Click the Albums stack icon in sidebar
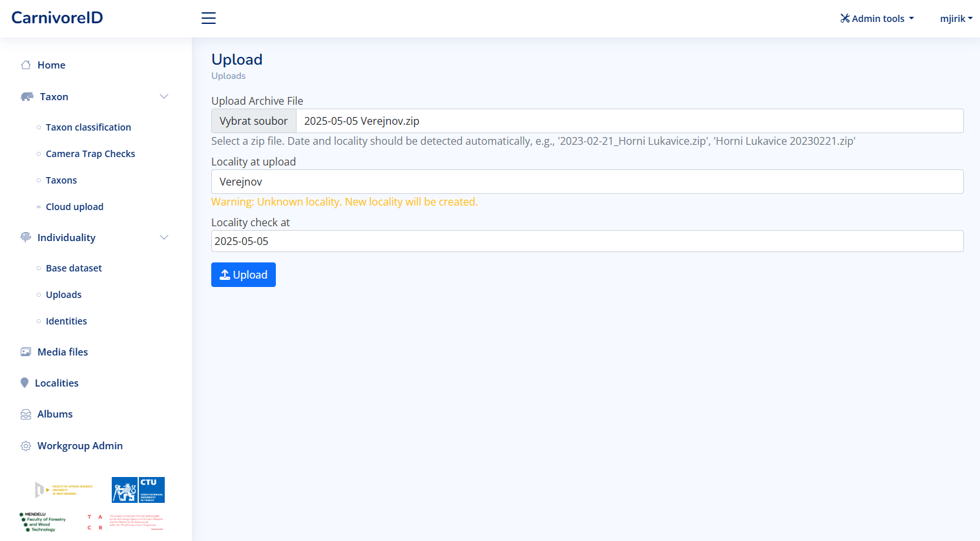The image size is (980, 541). (25, 414)
